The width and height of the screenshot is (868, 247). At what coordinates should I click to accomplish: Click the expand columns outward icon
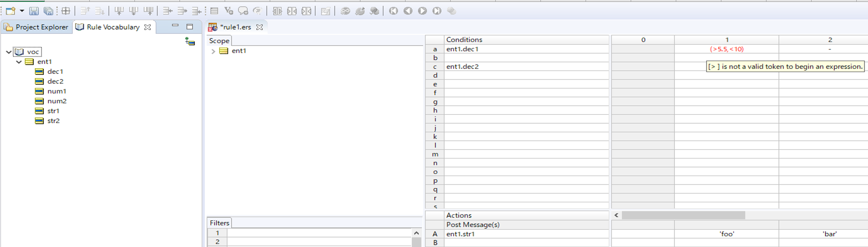click(x=277, y=11)
